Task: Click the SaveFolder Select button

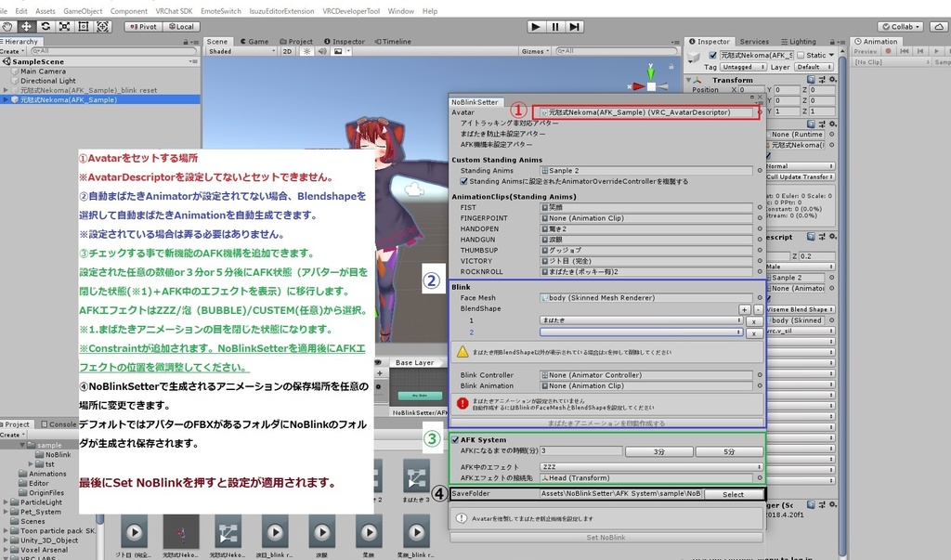Action: (x=734, y=494)
